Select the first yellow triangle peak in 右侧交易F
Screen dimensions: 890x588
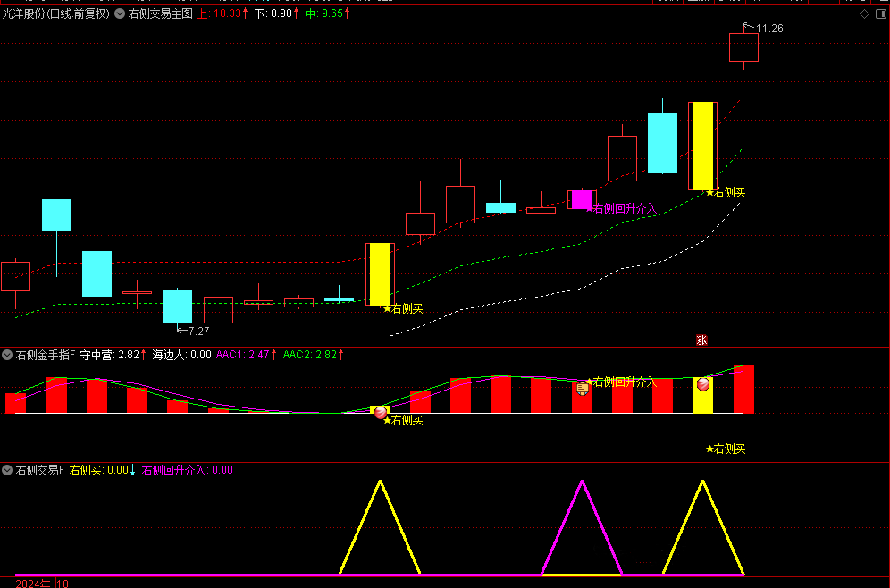point(380,483)
